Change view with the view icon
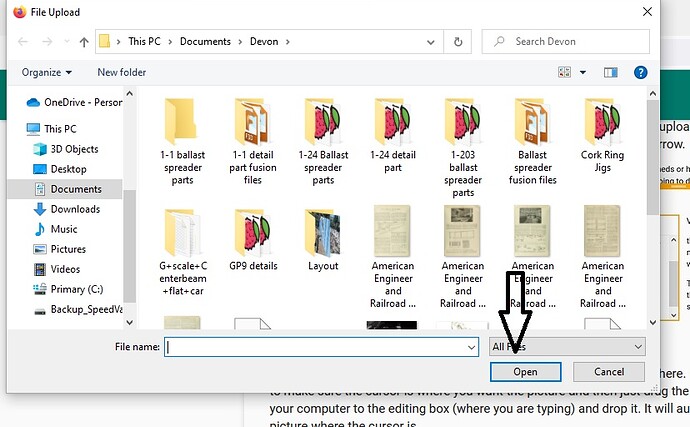The width and height of the screenshot is (690, 427). [564, 72]
